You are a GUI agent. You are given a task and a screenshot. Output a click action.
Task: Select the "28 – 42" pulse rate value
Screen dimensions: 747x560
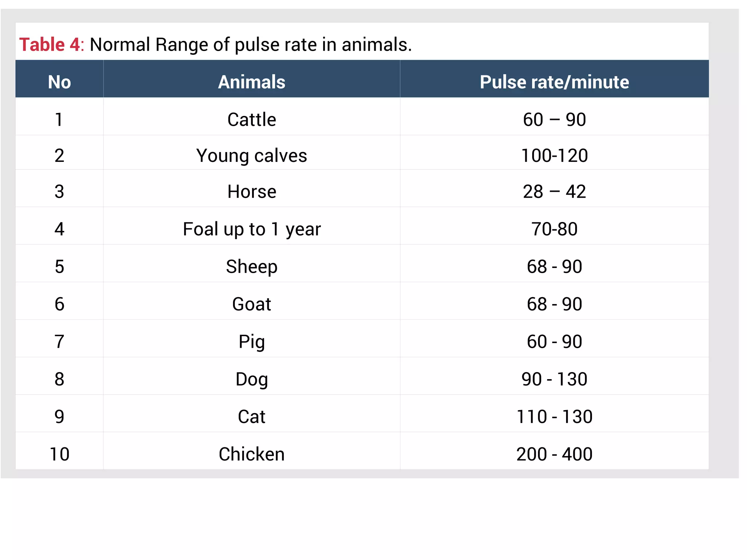(554, 192)
